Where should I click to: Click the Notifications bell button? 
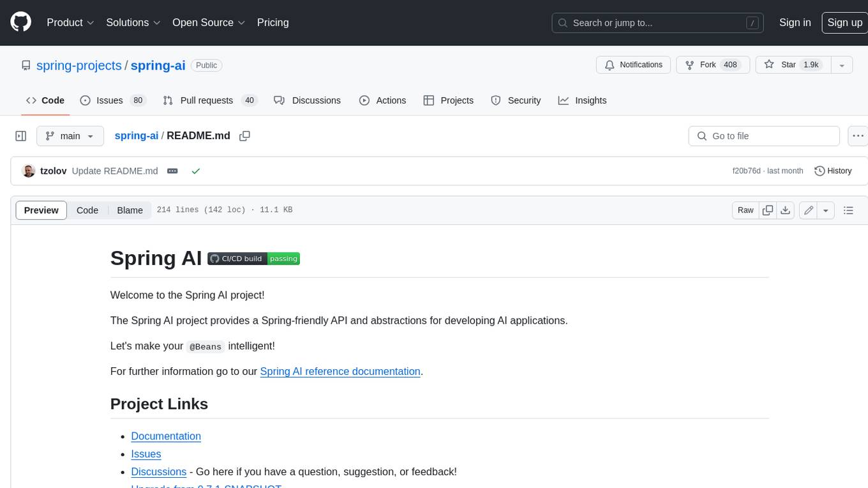(634, 65)
